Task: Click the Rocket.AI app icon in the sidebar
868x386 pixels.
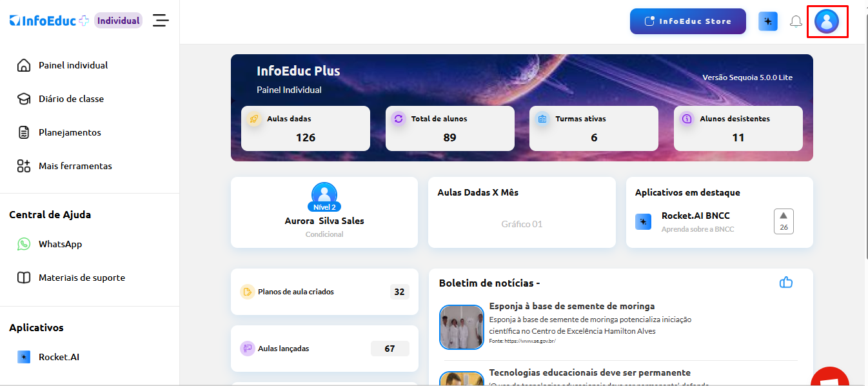Action: point(24,357)
